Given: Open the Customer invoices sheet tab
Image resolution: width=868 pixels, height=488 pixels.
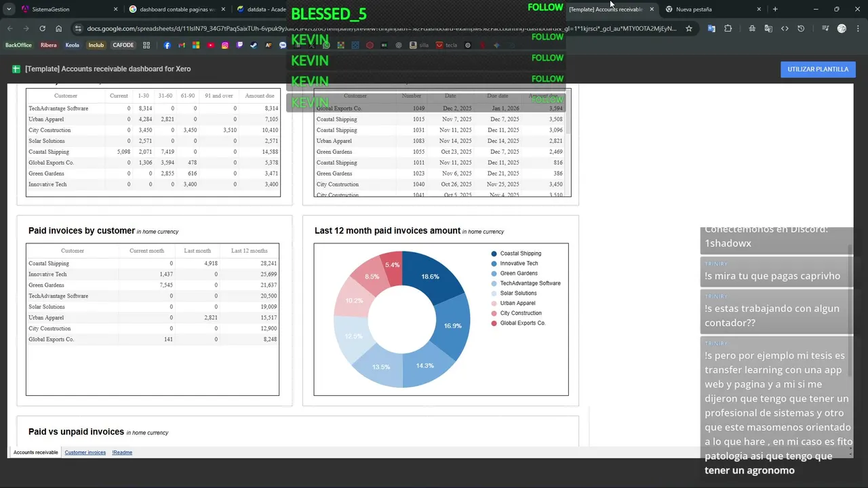Looking at the screenshot, I should point(85,452).
